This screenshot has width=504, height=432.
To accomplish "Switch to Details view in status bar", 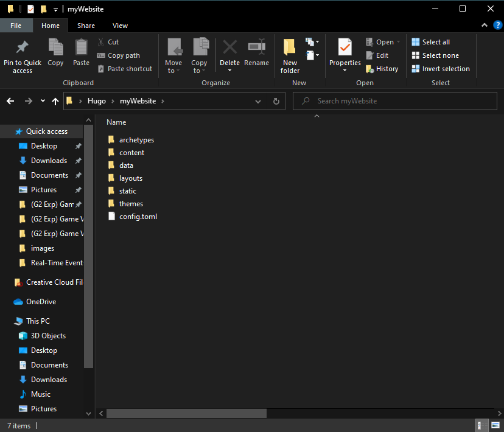I will tap(481, 425).
